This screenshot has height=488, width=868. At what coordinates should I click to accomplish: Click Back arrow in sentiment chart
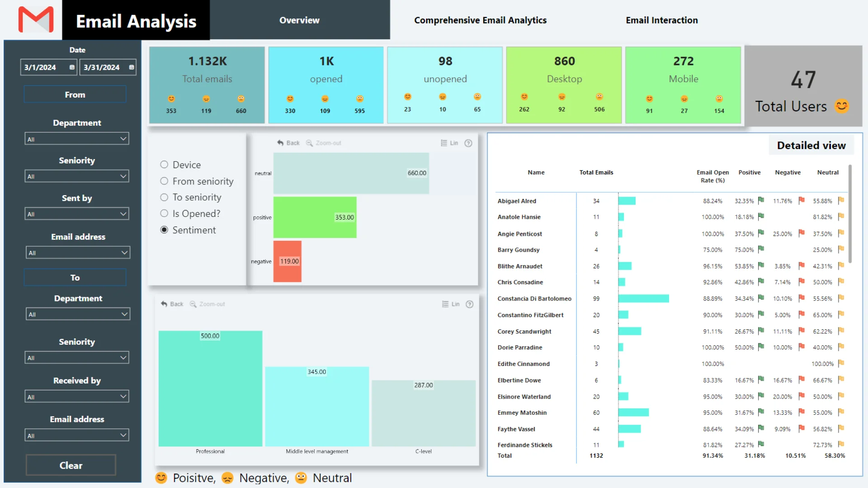click(280, 143)
